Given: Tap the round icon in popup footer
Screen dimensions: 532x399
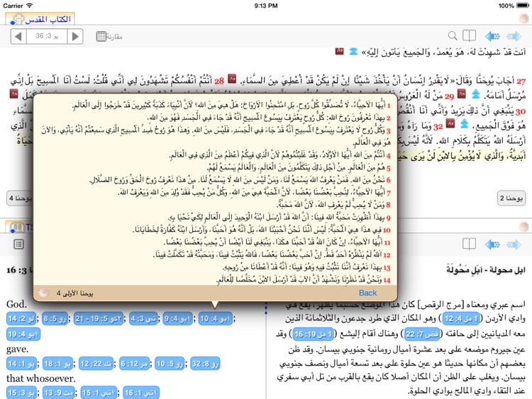Looking at the screenshot, I should coord(44,293).
